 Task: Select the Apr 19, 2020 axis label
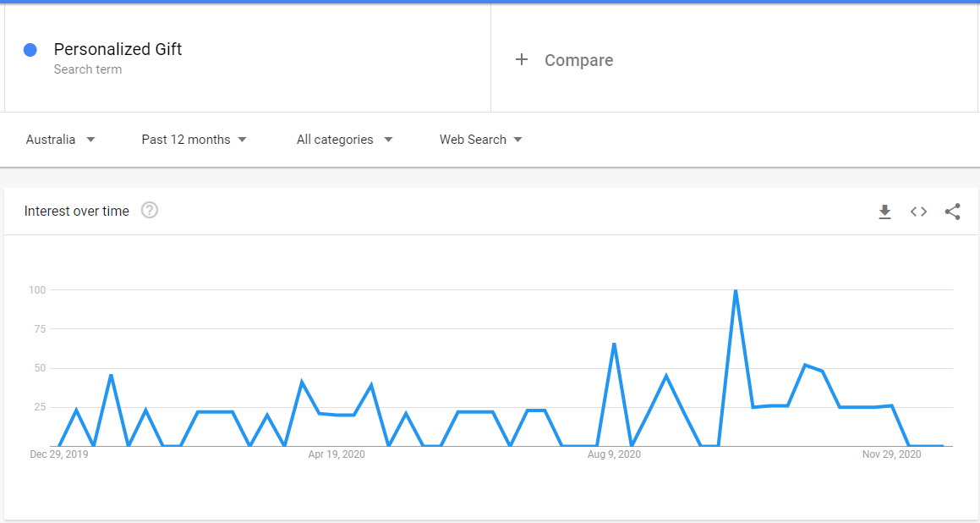pos(337,454)
